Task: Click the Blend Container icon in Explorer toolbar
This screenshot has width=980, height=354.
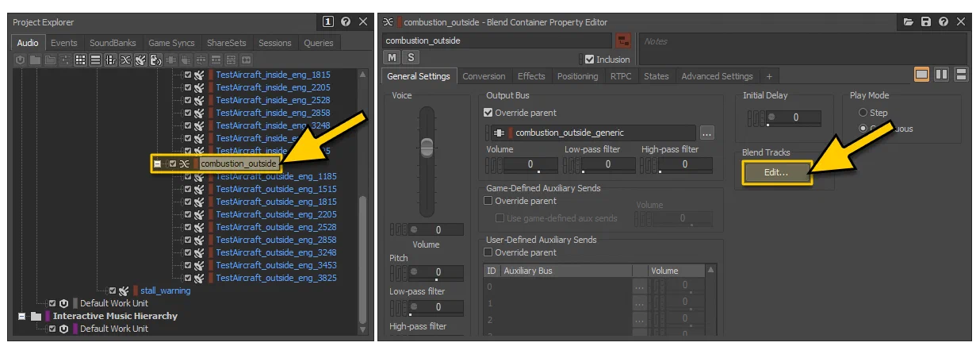Action: tap(125, 60)
